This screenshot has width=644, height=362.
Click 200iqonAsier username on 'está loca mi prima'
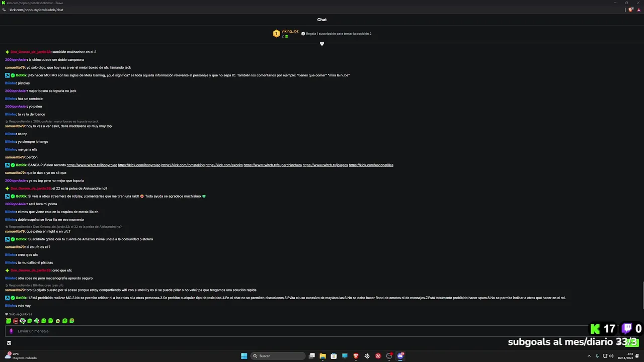point(16,204)
